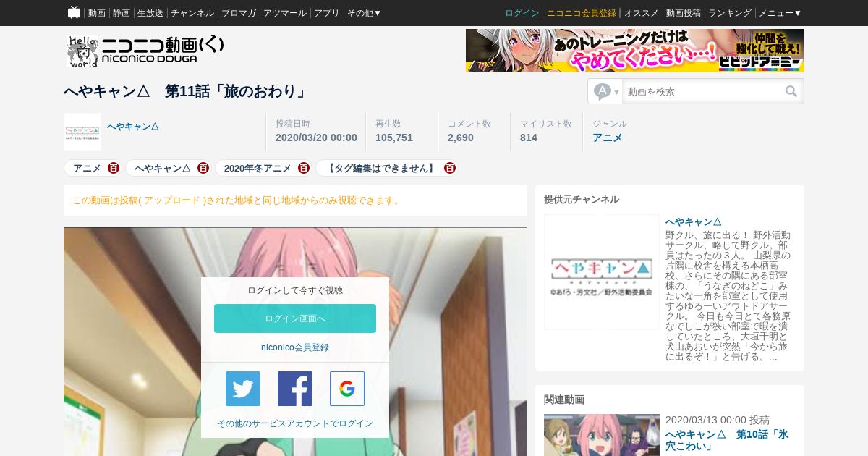Sign in with the Facebook icon
The image size is (868, 456).
tap(295, 389)
